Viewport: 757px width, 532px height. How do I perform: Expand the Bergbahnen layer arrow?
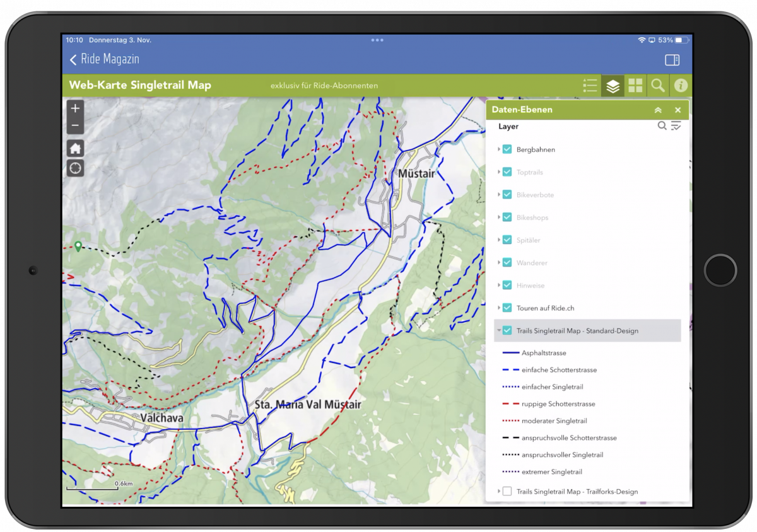coord(498,149)
